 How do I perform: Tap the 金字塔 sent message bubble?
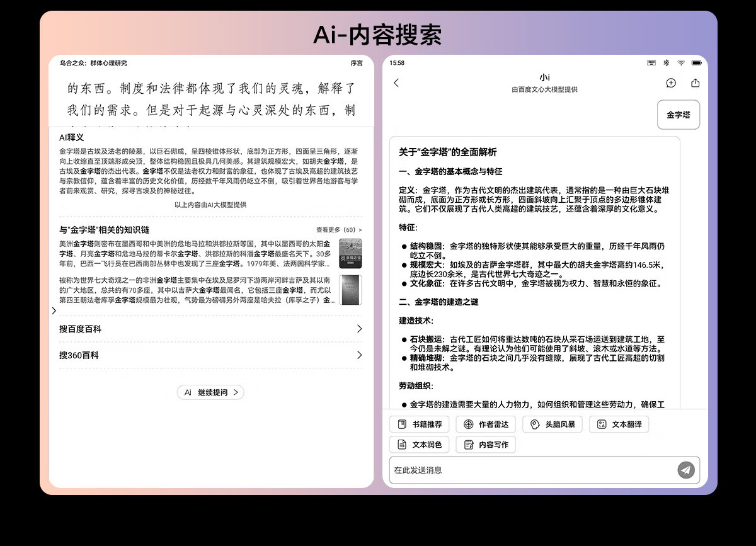(x=679, y=115)
